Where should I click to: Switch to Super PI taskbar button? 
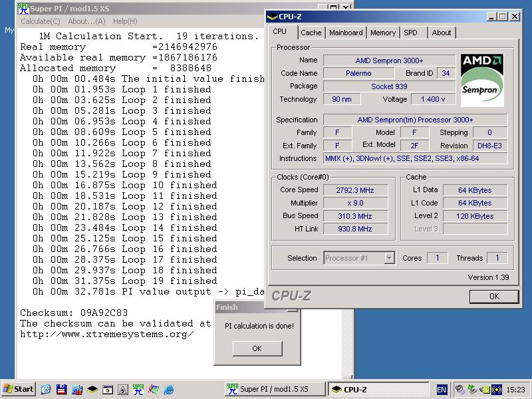coord(274,389)
